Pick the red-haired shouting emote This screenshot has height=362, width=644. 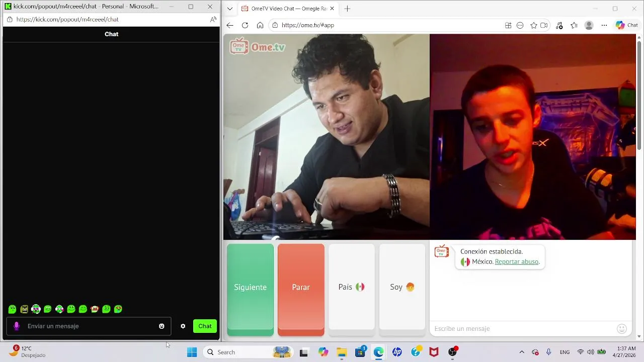[x=95, y=309]
